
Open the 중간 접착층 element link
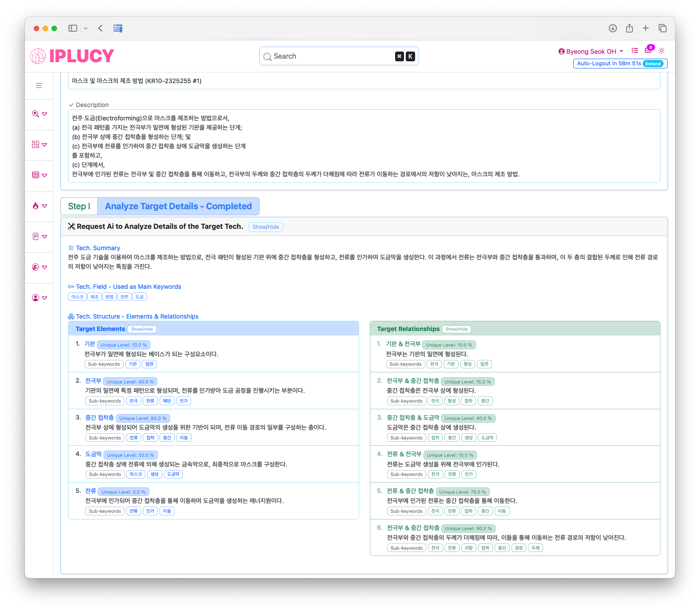[100, 418]
